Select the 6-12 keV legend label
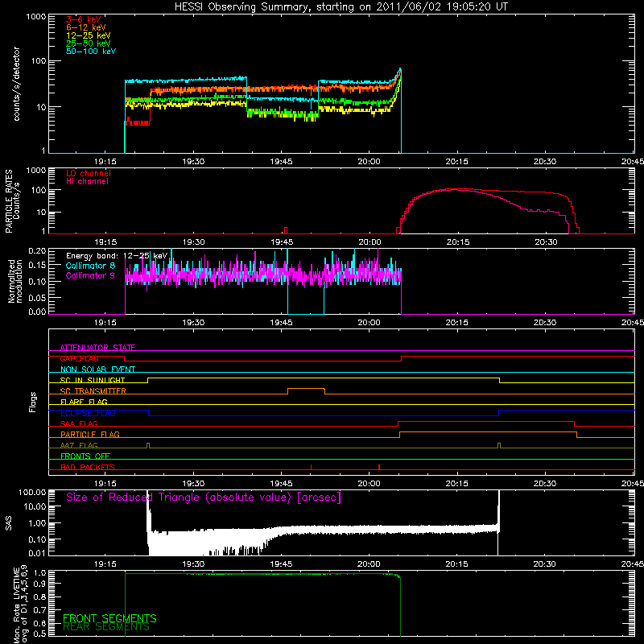Screen dimensions: 644x644 (86, 27)
